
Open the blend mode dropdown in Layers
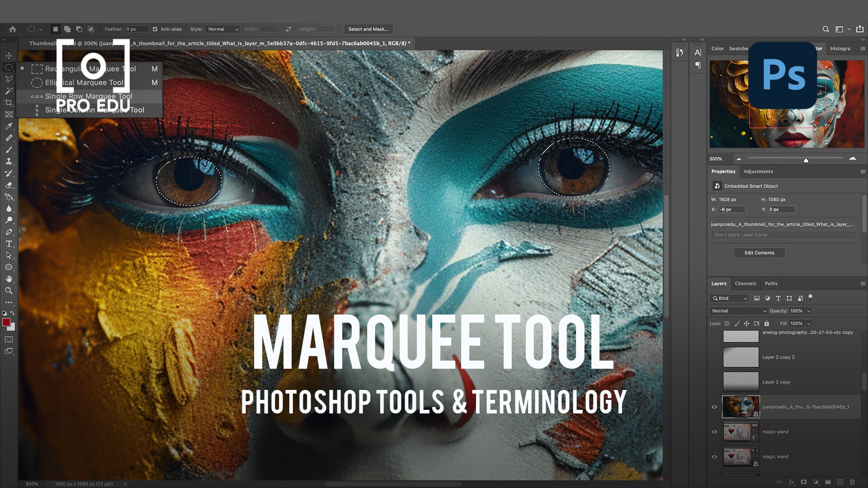coord(738,311)
